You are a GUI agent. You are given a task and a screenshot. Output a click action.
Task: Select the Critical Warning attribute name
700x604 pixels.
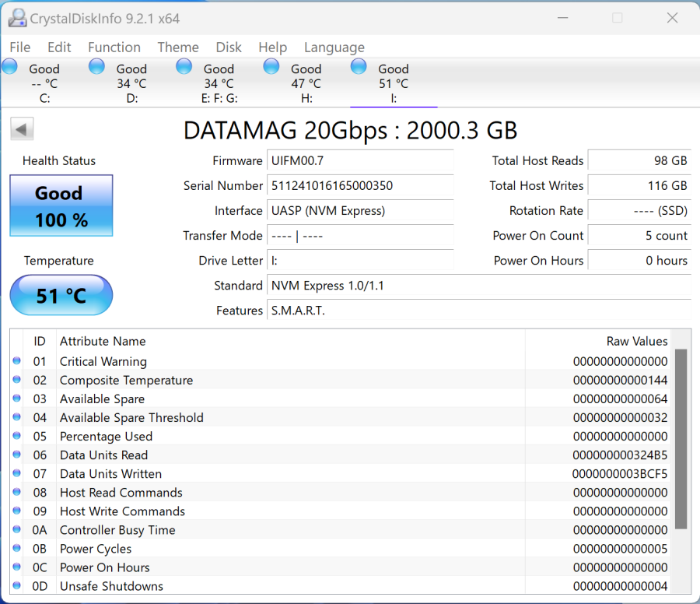tap(103, 361)
